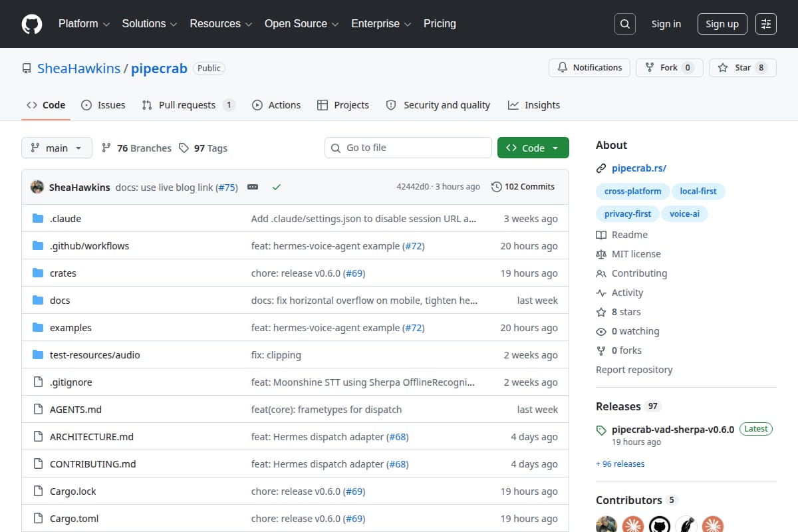This screenshot has width=798, height=532.
Task: Click the link icon beside pipecrab.rs
Action: [601, 168]
